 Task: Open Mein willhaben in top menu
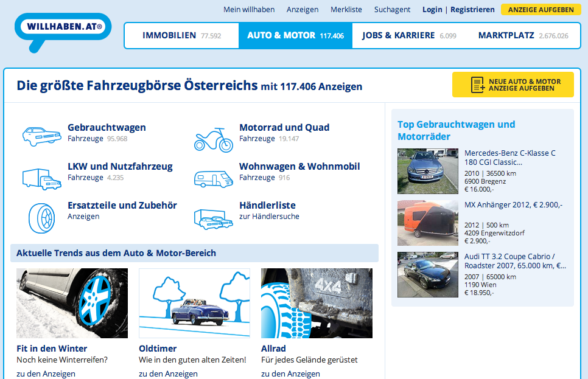click(249, 9)
